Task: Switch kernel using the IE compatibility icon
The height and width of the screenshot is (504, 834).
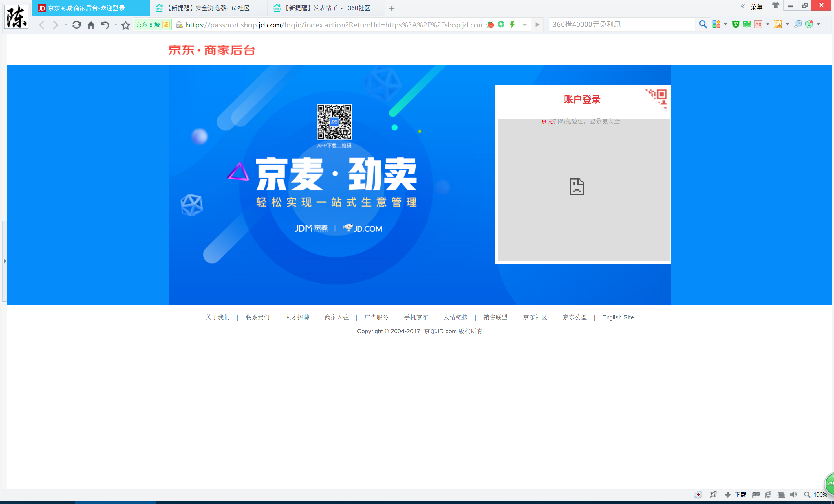Action: (x=768, y=494)
